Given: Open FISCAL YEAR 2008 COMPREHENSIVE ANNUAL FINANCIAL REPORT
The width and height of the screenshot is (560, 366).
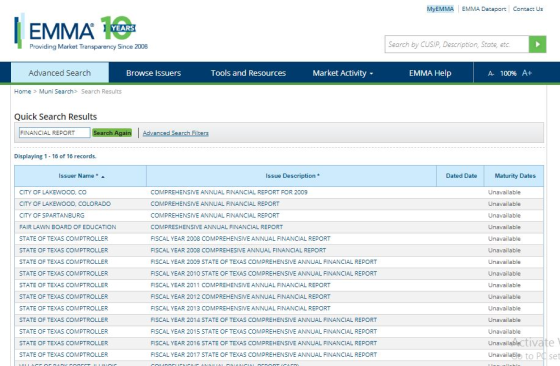Looking at the screenshot, I should point(240,239).
